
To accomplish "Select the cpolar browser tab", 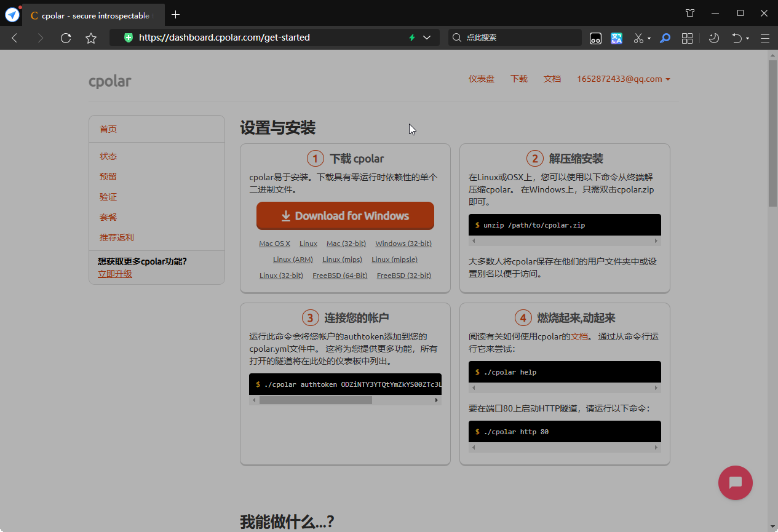I will pos(93,15).
